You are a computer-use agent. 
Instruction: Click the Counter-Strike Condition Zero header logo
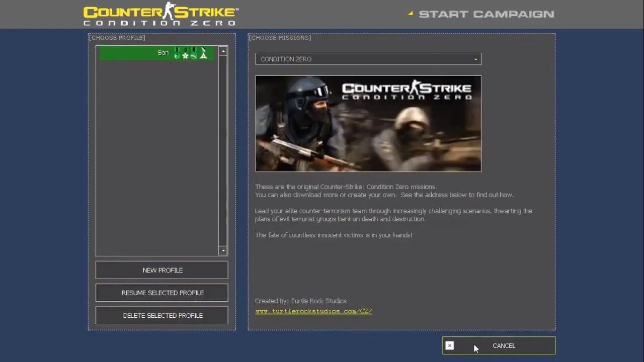[160, 15]
